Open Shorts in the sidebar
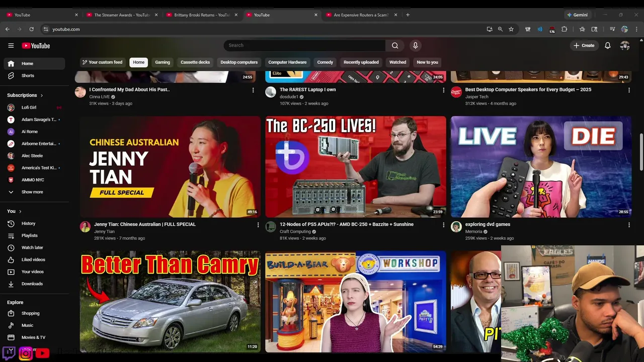This screenshot has height=362, width=644. (x=34, y=75)
